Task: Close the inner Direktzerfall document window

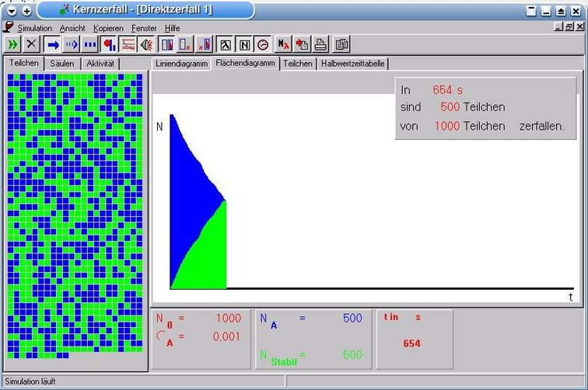Action: pos(579,26)
